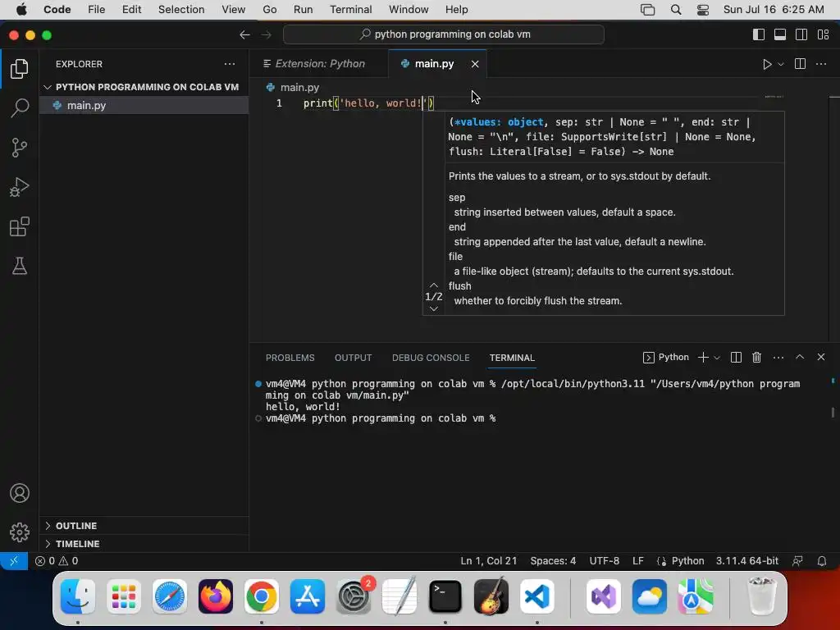The width and height of the screenshot is (840, 630).
Task: Open run options dropdown next to play
Action: pyautogui.click(x=781, y=64)
